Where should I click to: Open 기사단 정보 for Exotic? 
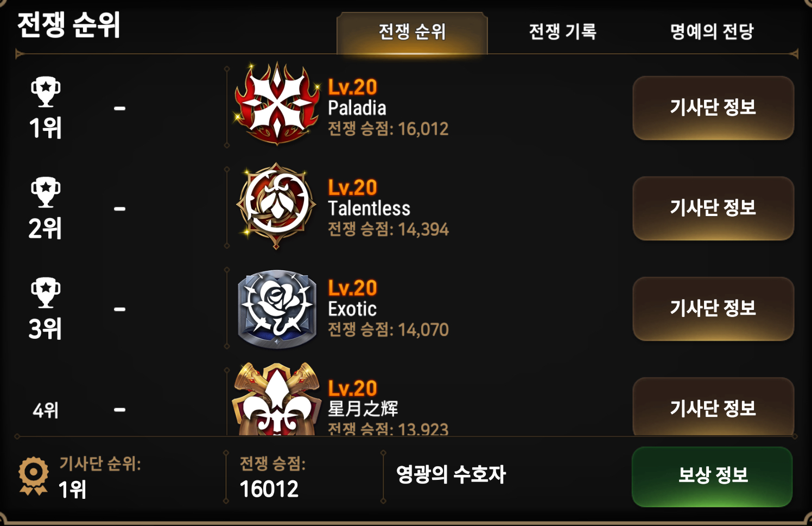(713, 308)
